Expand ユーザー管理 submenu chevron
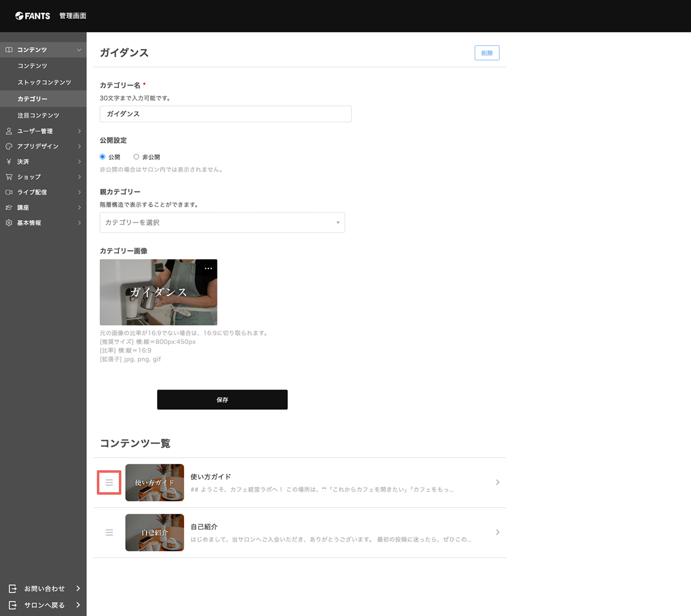691x616 pixels. point(79,131)
